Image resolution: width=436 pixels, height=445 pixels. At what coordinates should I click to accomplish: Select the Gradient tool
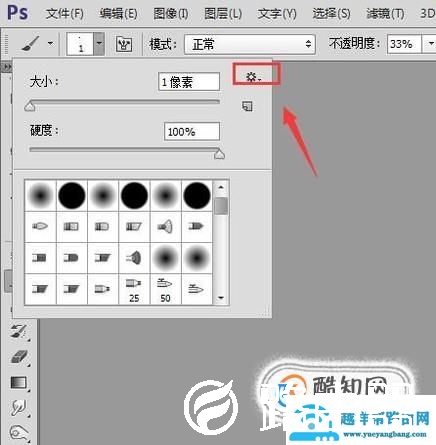(19, 383)
